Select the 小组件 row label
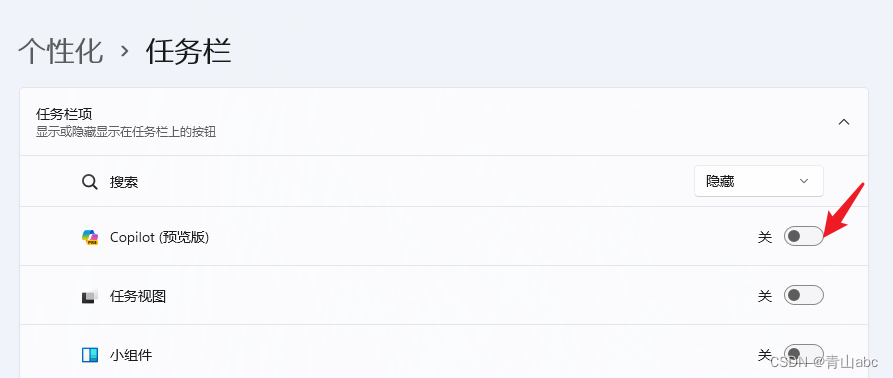The width and height of the screenshot is (893, 378). click(131, 355)
